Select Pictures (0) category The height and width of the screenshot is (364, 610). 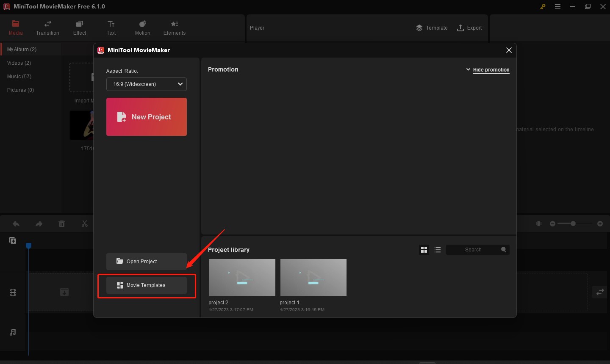coord(20,90)
